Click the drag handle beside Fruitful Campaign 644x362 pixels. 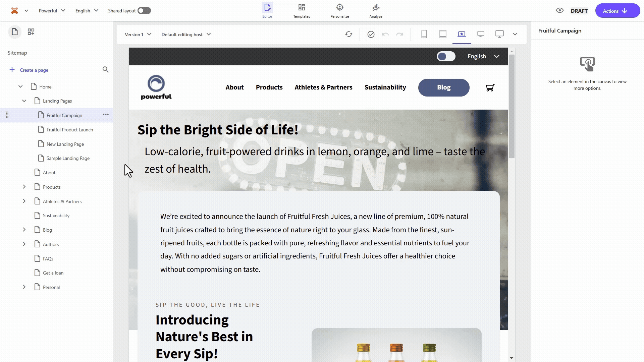coord(7,115)
